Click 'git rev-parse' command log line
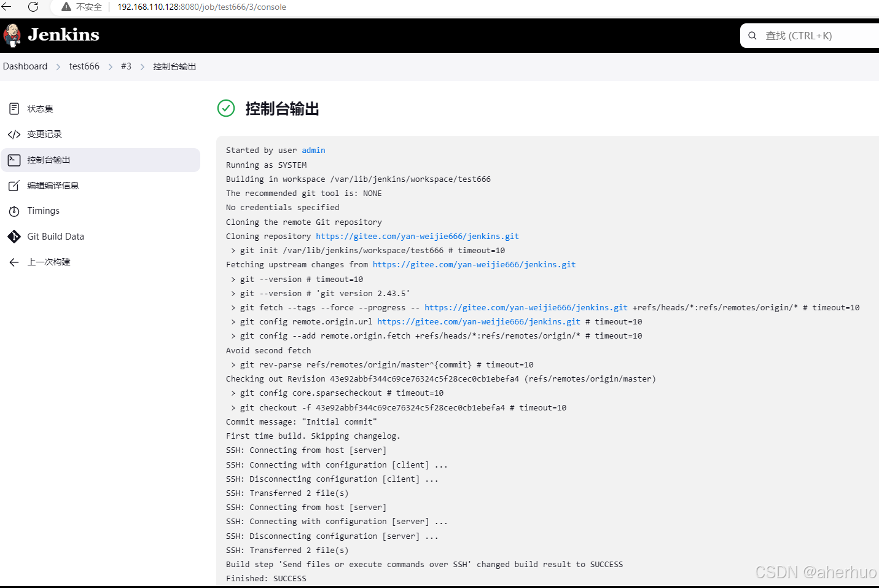The image size is (879, 588). (382, 364)
